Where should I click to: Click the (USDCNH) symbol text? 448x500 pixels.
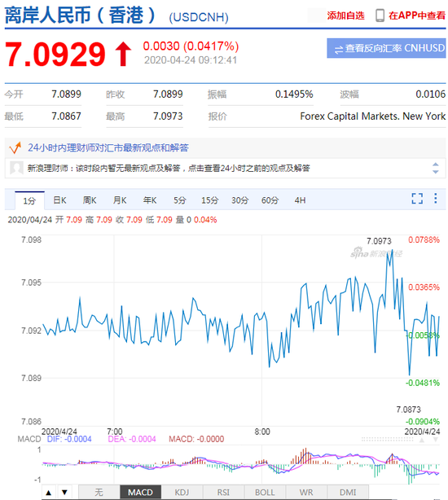pyautogui.click(x=199, y=17)
